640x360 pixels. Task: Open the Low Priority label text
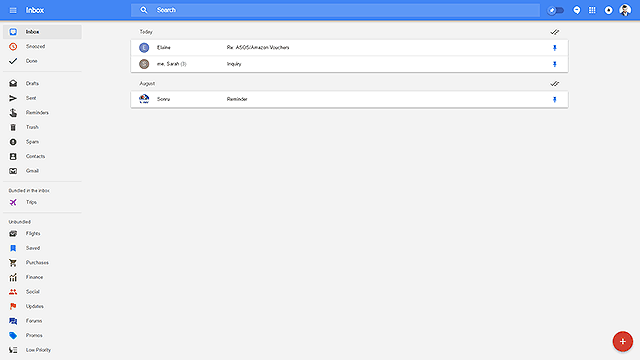38,350
